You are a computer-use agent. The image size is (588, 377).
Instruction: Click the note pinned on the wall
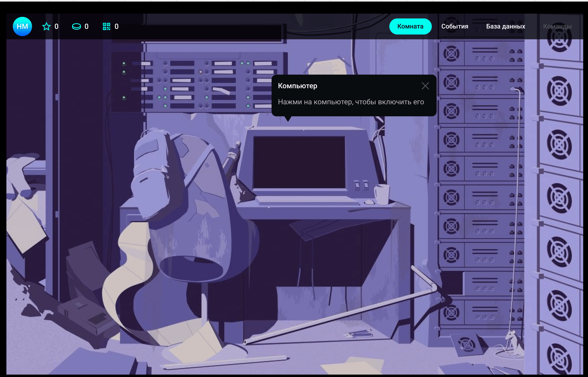(x=328, y=67)
